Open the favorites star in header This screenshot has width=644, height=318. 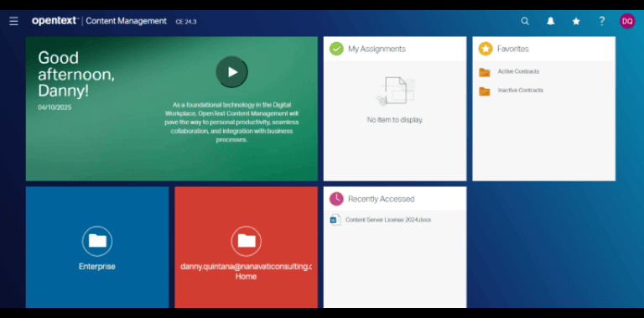(x=576, y=21)
